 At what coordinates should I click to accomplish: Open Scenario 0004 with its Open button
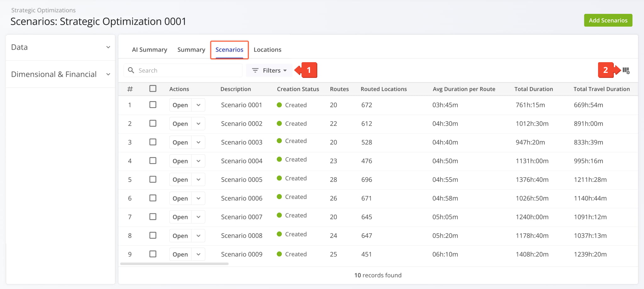pyautogui.click(x=180, y=161)
